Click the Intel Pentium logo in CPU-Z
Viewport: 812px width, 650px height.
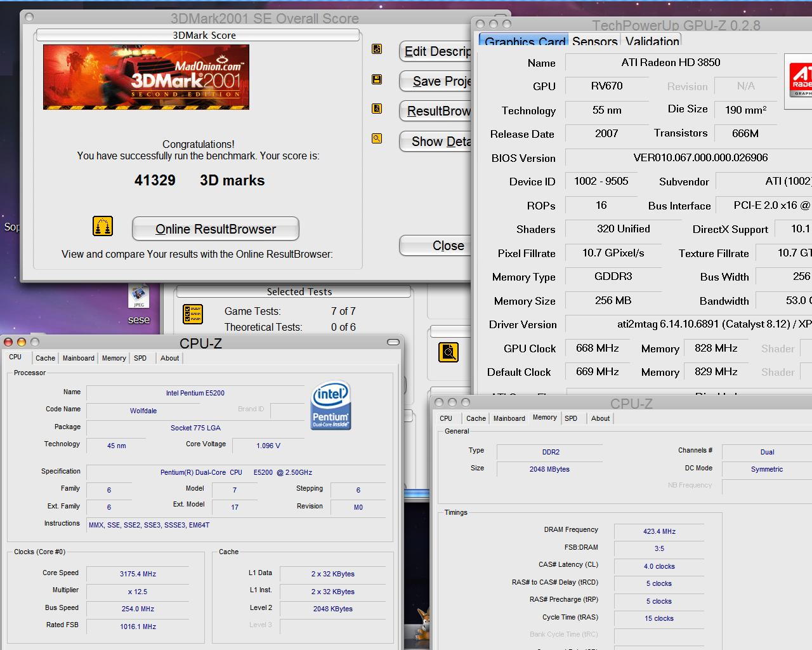(x=331, y=406)
